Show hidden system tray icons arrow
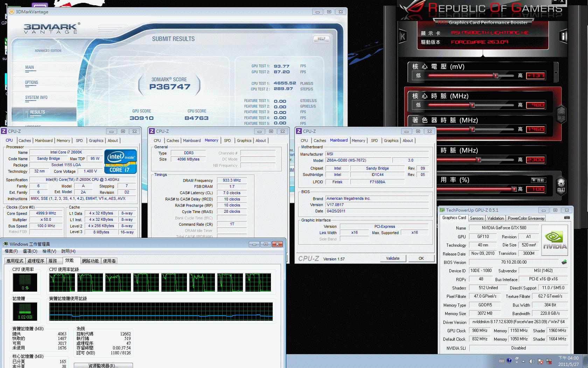588x368 pixels. (x=523, y=361)
